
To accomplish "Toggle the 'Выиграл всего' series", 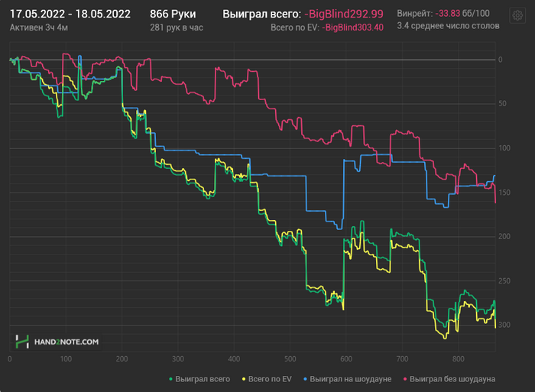I will pos(203,379).
